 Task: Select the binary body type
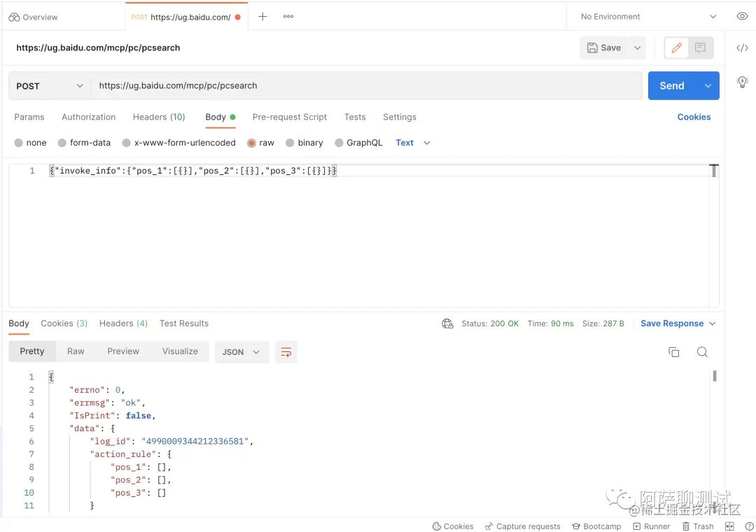(x=304, y=143)
